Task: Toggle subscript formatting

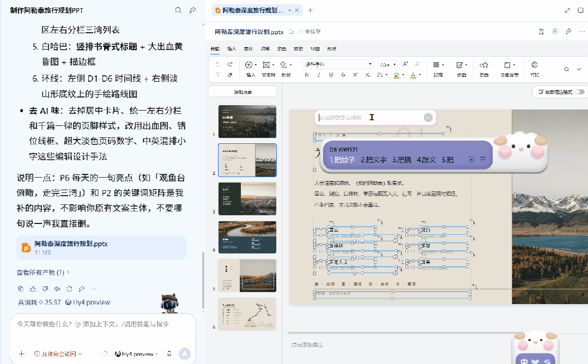Action: point(367,75)
